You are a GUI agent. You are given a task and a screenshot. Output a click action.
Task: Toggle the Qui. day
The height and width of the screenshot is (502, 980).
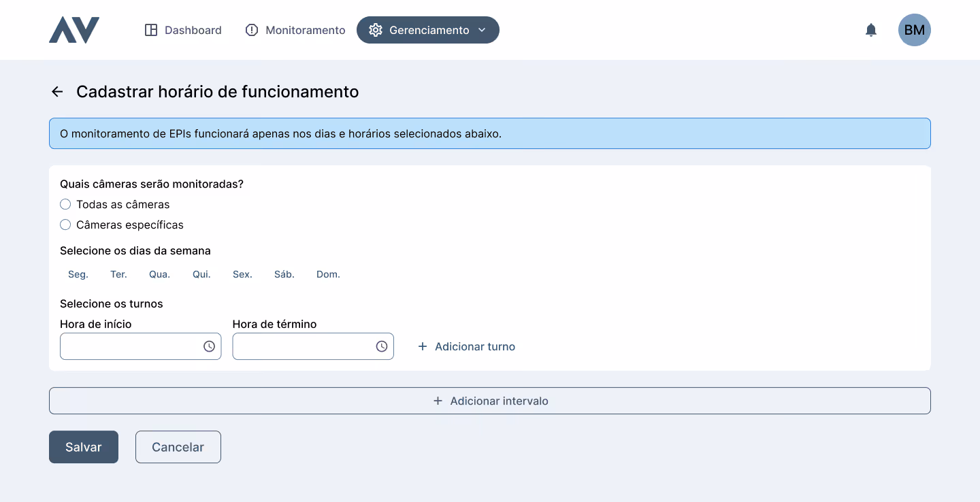tap(202, 274)
